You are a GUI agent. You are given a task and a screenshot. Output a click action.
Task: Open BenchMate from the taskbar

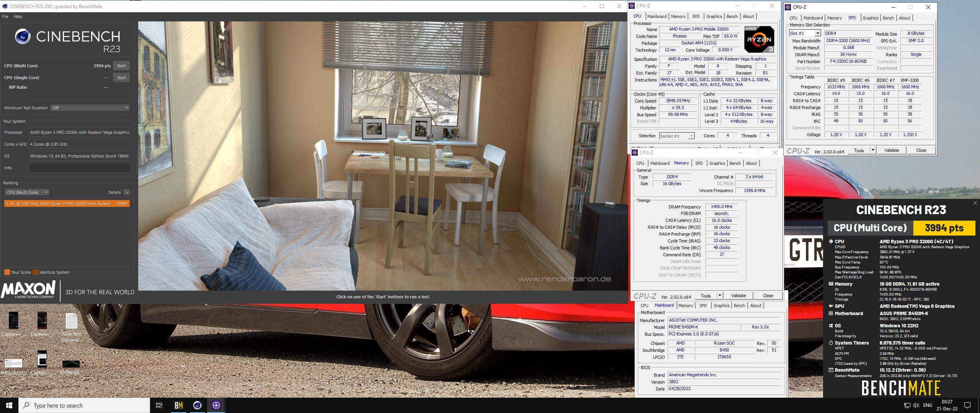coord(178,405)
